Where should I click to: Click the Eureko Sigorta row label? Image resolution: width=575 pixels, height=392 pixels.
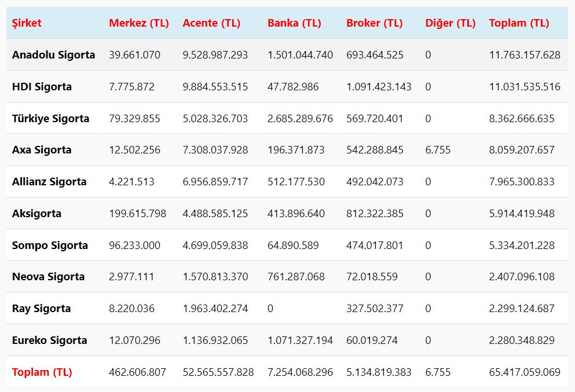point(49,340)
